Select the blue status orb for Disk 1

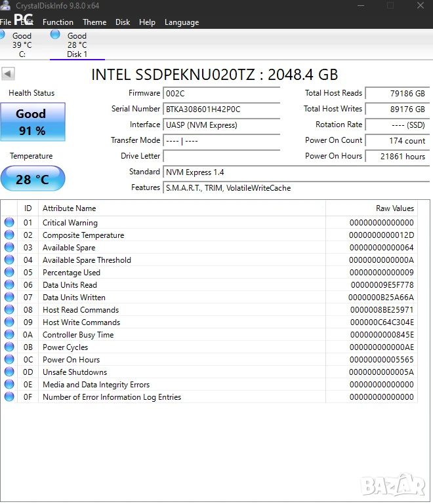pos(55,34)
